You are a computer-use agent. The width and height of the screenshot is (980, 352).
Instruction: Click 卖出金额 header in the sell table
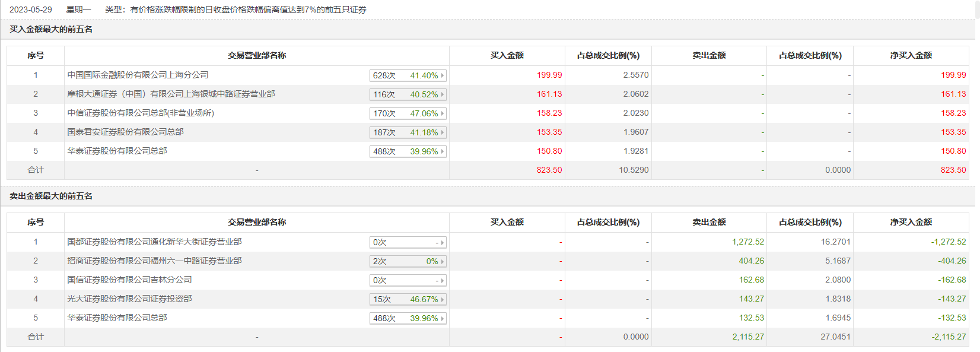point(709,222)
